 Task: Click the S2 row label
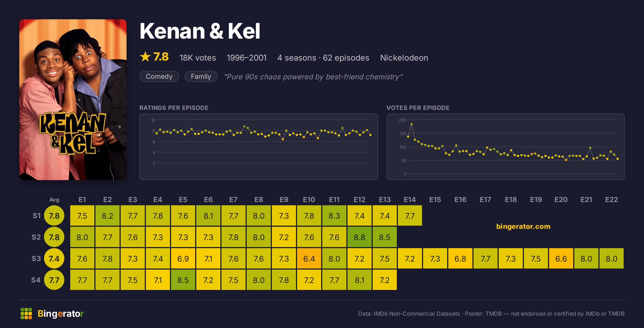[36, 237]
